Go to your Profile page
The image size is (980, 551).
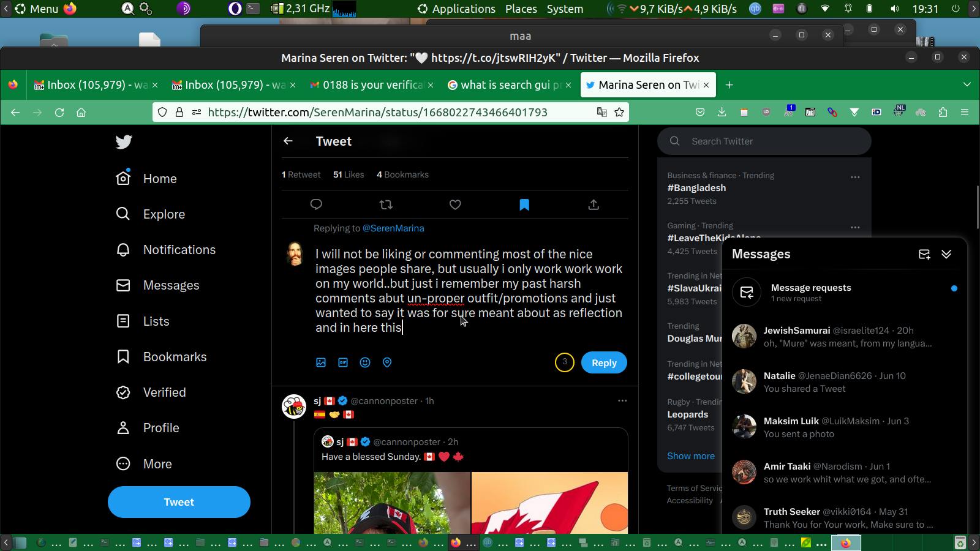coord(148,428)
